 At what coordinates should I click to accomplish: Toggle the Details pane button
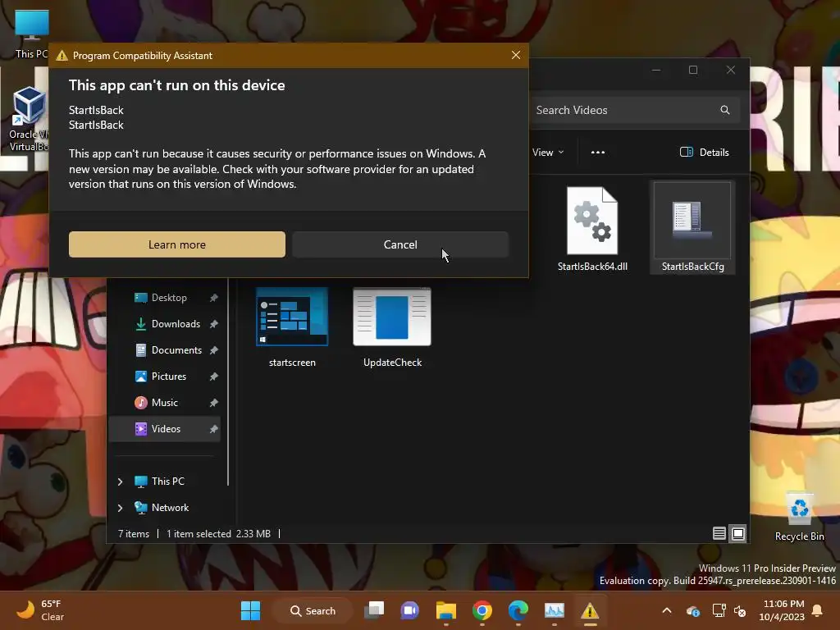704,152
